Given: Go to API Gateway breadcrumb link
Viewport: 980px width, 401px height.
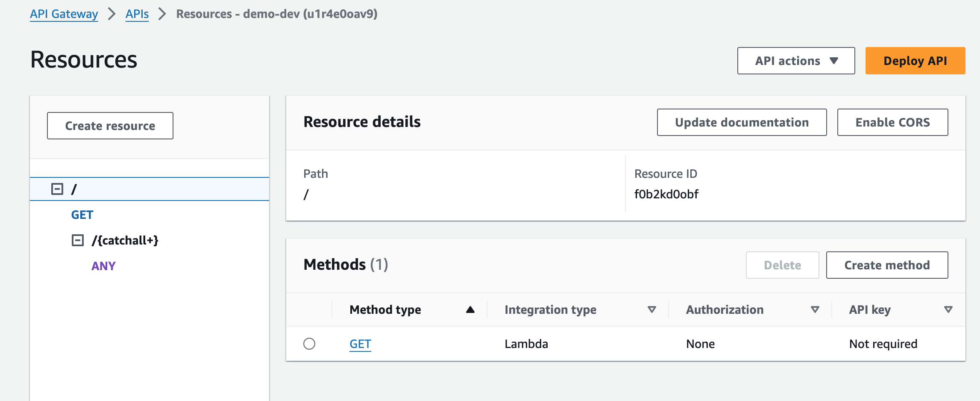Looking at the screenshot, I should (x=64, y=14).
